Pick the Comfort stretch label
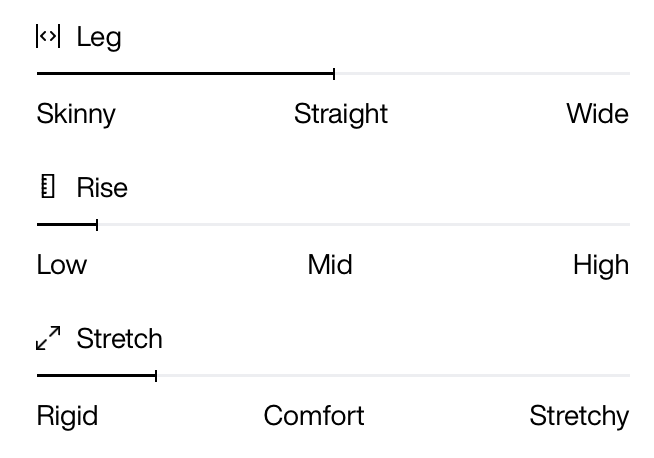 (314, 415)
